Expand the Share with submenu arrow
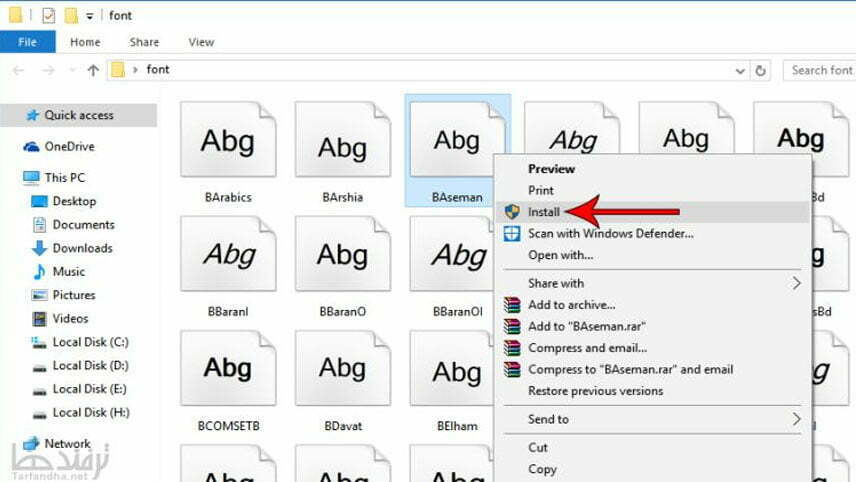This screenshot has width=856, height=482. coord(796,283)
